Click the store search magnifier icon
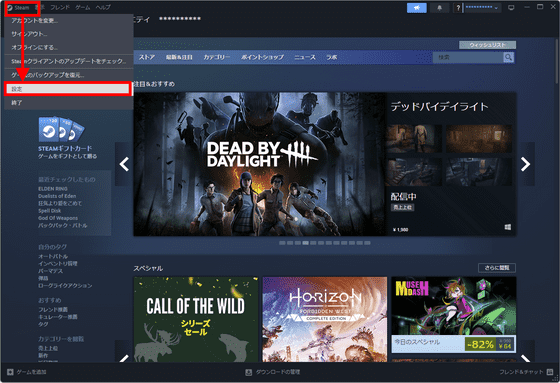 point(508,57)
